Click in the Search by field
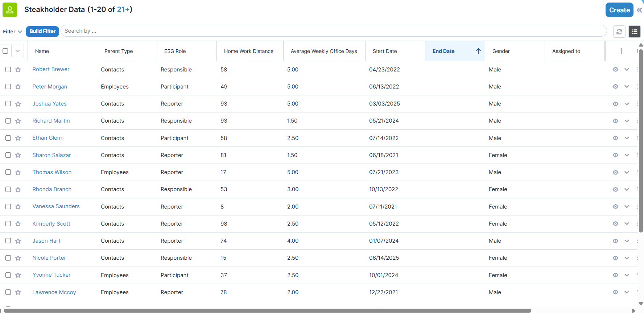This screenshot has width=644, height=313. [334, 31]
